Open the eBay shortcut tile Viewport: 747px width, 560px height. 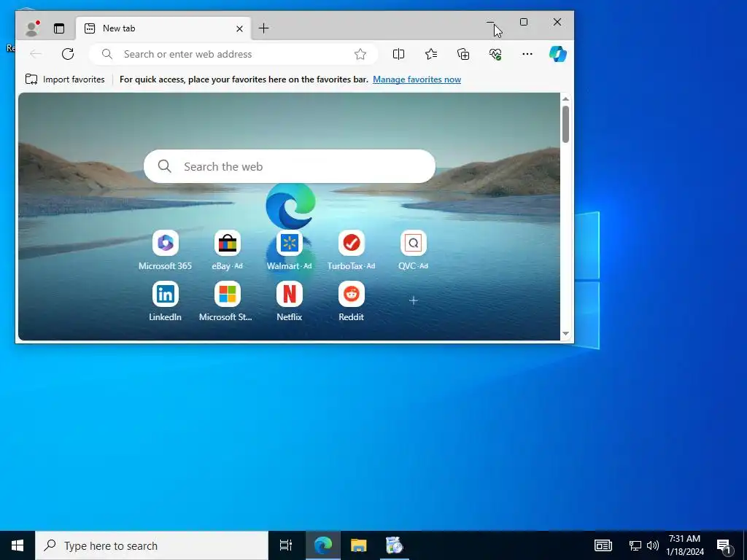(x=228, y=251)
